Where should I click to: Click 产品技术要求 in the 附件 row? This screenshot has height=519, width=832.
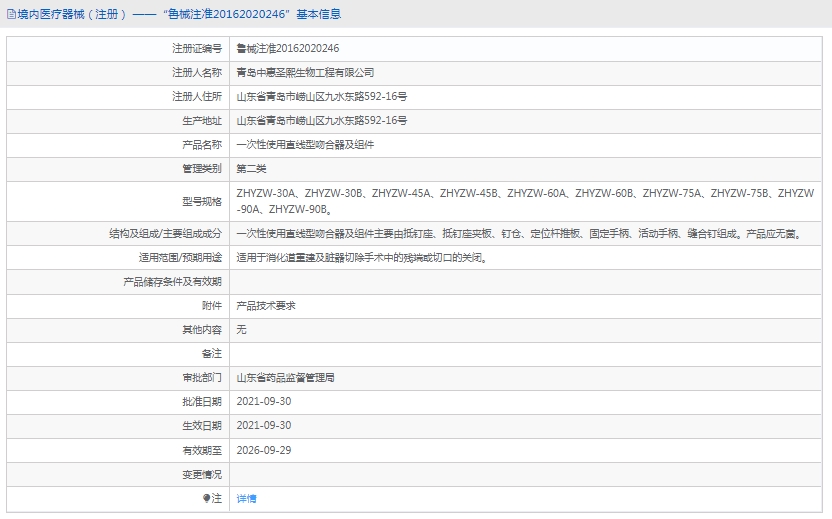pyautogui.click(x=265, y=305)
